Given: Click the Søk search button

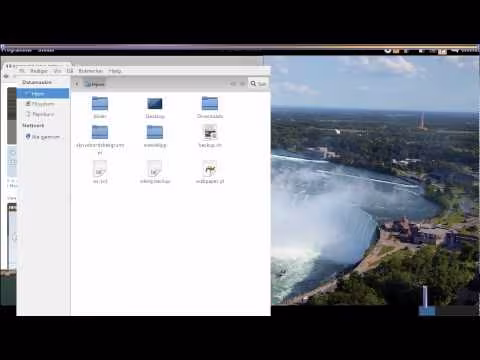Looking at the screenshot, I should click(x=258, y=84).
